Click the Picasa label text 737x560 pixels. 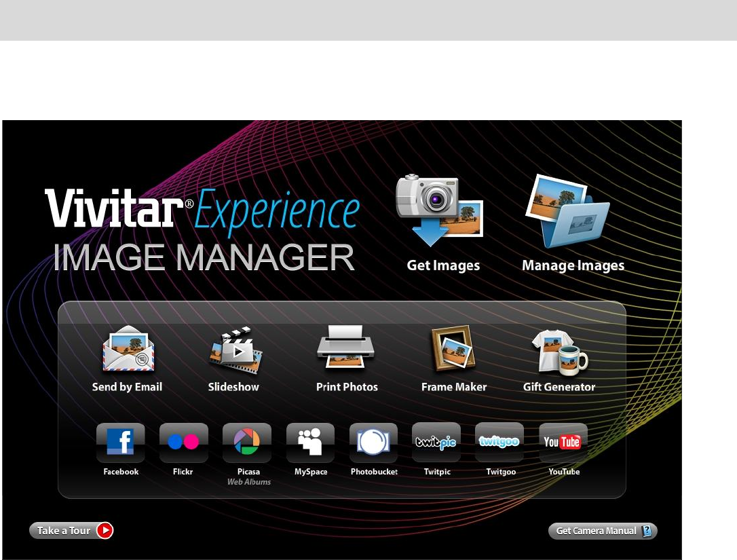(x=248, y=472)
